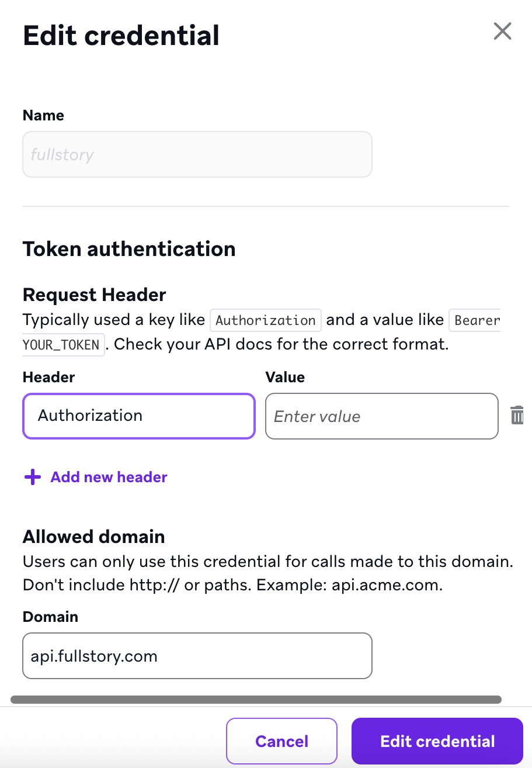The image size is (532, 768).
Task: Click the Value column label
Action: tap(285, 377)
